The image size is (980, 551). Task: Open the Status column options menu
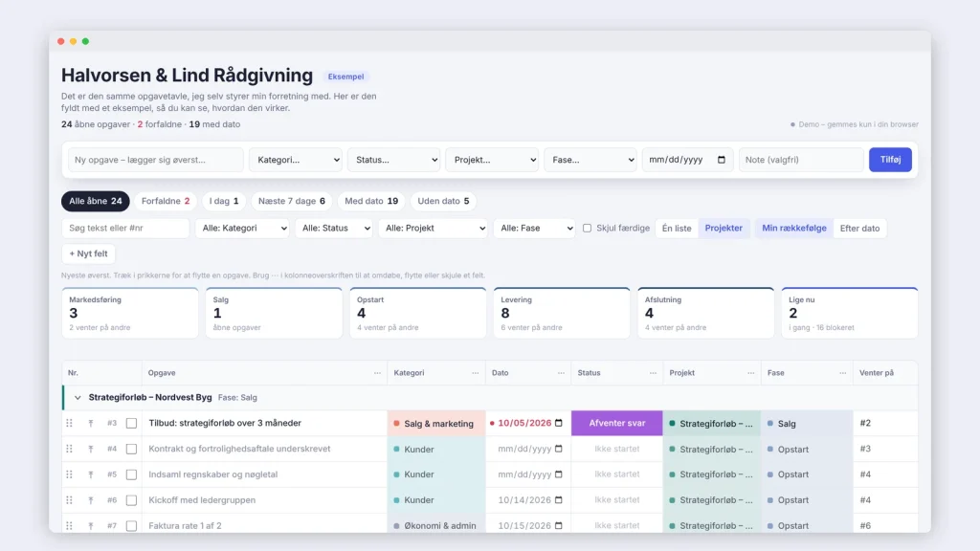(x=653, y=373)
